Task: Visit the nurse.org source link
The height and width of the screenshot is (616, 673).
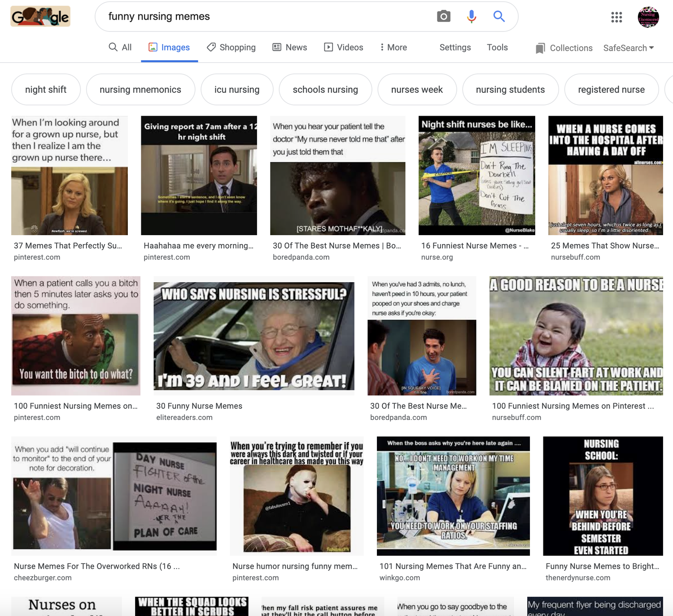Action: 437,258
